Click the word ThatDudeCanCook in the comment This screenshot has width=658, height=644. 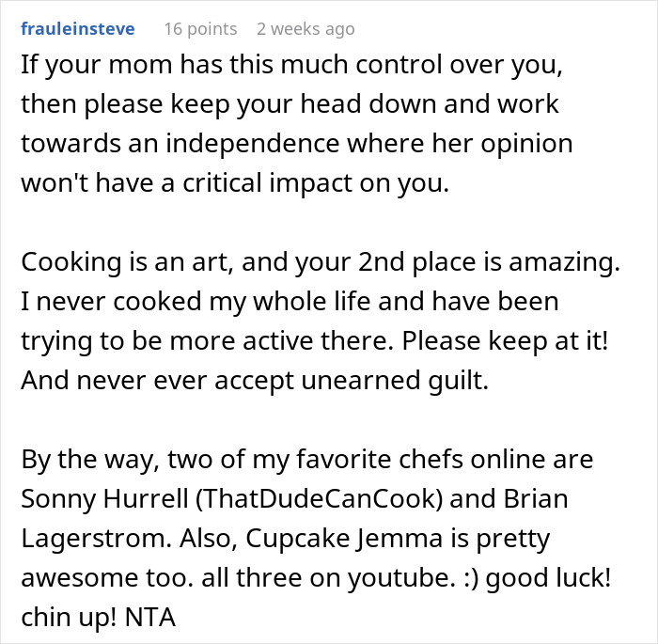tap(320, 498)
